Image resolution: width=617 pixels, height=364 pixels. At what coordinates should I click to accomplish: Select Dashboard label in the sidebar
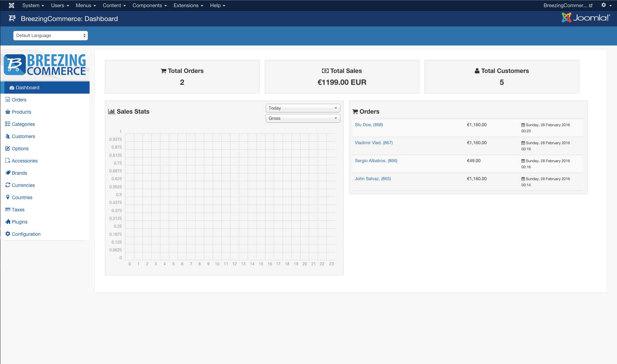[27, 88]
